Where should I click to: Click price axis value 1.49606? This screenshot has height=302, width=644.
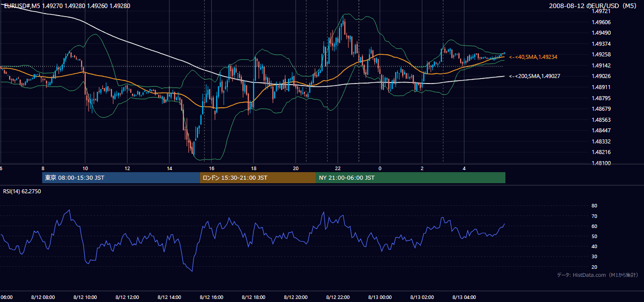coord(601,22)
